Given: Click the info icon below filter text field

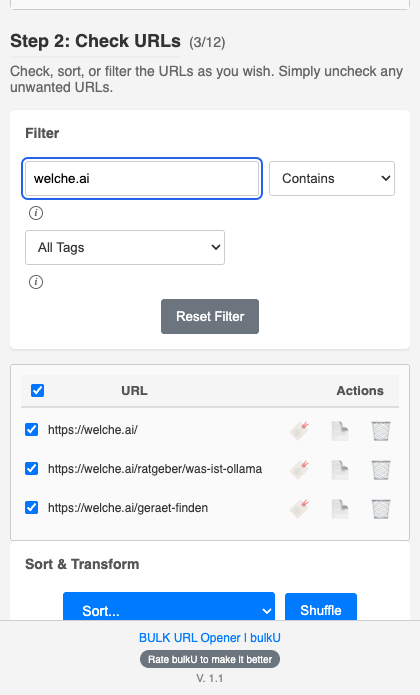Looking at the screenshot, I should 36,213.
